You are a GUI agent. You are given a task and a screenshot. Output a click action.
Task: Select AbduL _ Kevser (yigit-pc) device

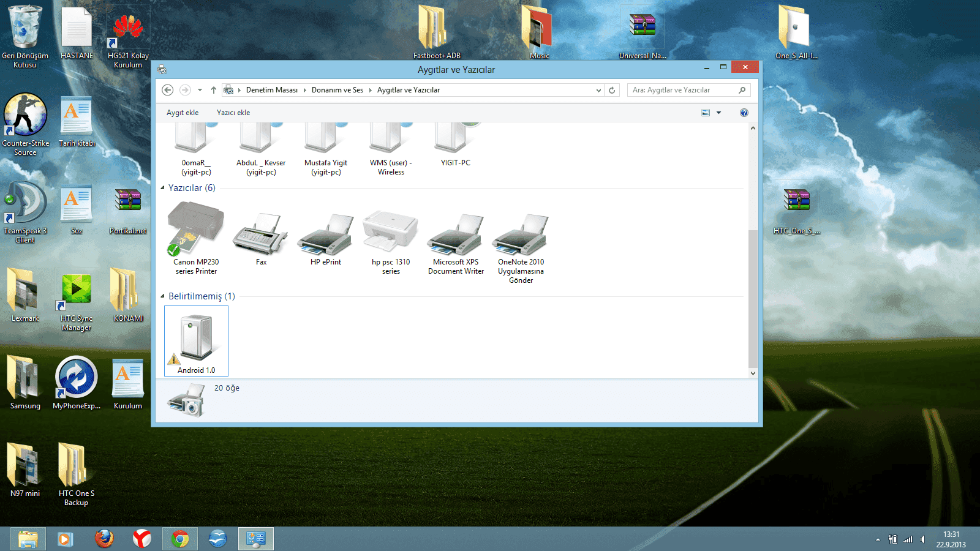click(x=261, y=149)
